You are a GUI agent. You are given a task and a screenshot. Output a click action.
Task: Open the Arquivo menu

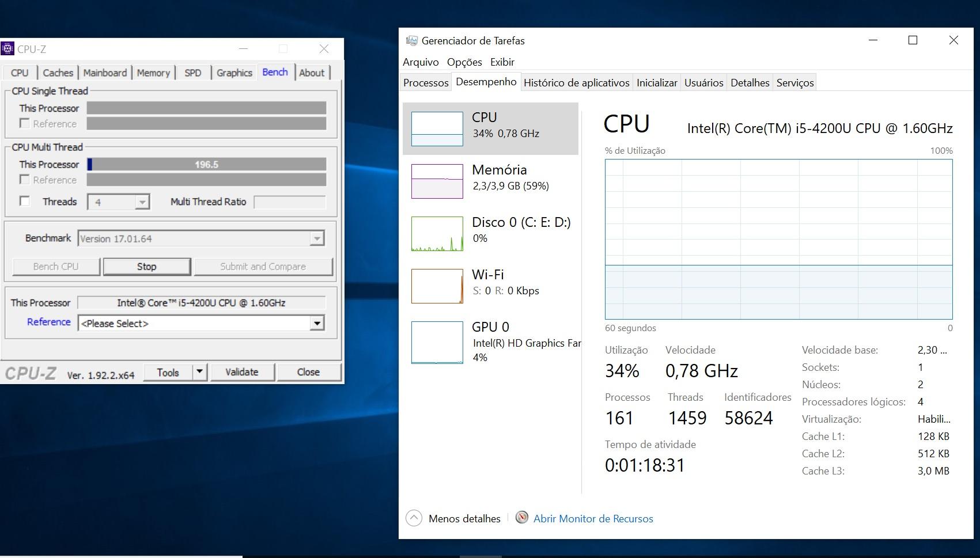click(x=421, y=62)
